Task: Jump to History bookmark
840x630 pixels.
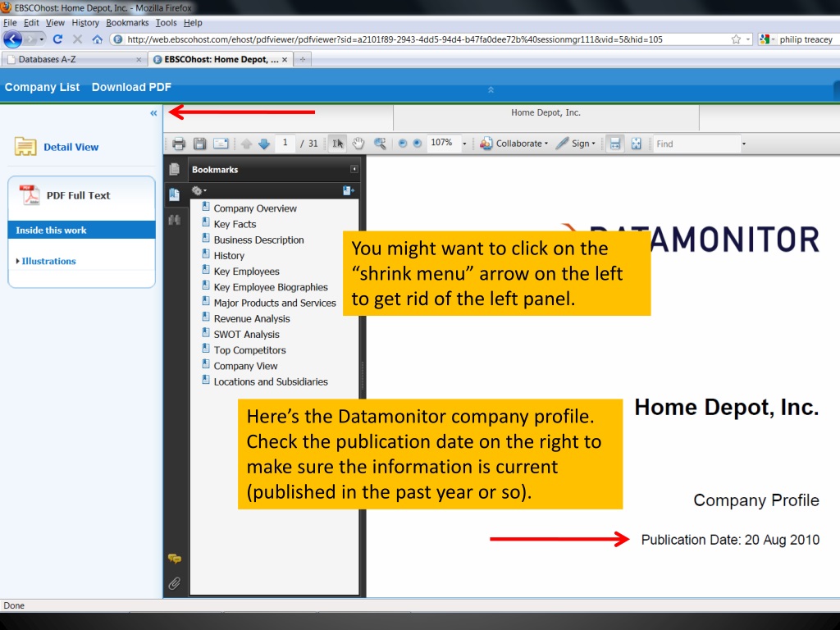Action: coord(229,256)
